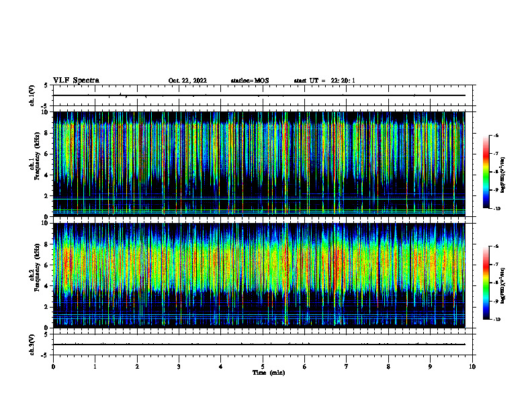Select the 'Oct. 22, 2022' date text

coord(187,81)
